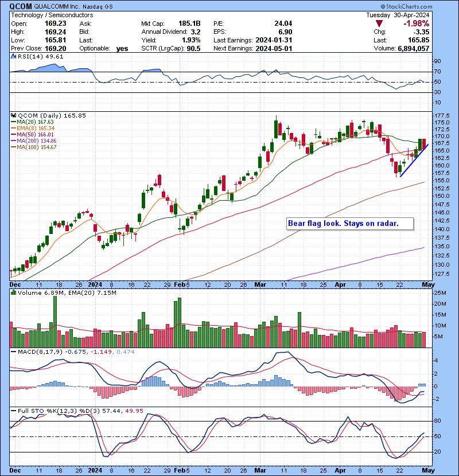The height and width of the screenshot is (476, 459).
Task: Click the 'Bear flag look. Stays on radar.' annotation
Action: [x=350, y=224]
